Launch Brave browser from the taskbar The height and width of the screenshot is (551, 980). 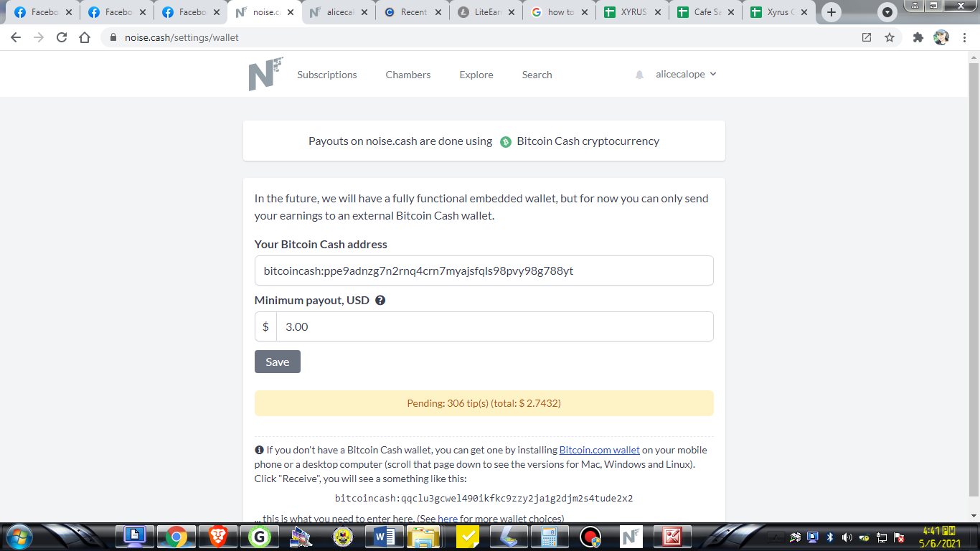(x=218, y=537)
